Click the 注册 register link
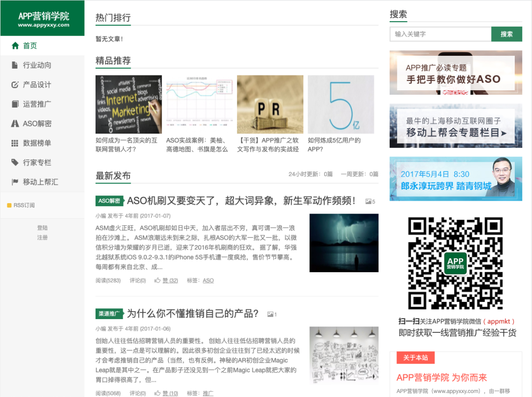Viewport: 532px width, 397px height. click(x=42, y=237)
